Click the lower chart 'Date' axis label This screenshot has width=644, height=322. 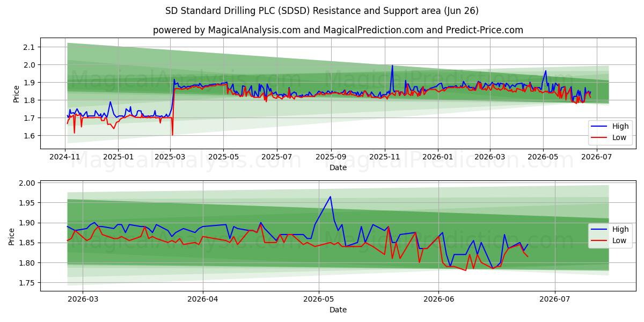point(338,310)
